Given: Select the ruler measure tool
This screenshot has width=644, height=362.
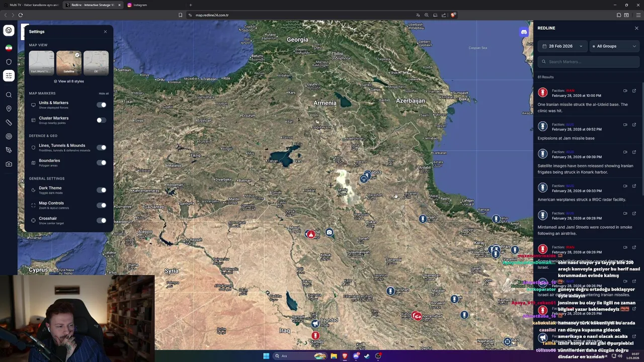Looking at the screenshot, I should click(x=9, y=122).
